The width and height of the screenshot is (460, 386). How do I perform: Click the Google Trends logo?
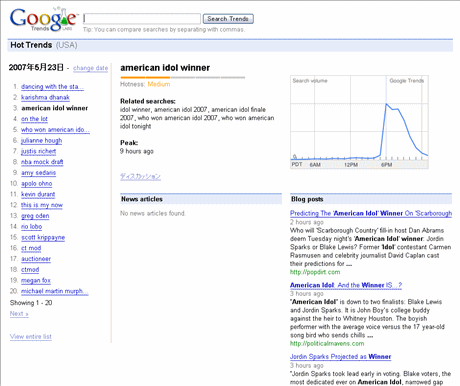(x=43, y=19)
